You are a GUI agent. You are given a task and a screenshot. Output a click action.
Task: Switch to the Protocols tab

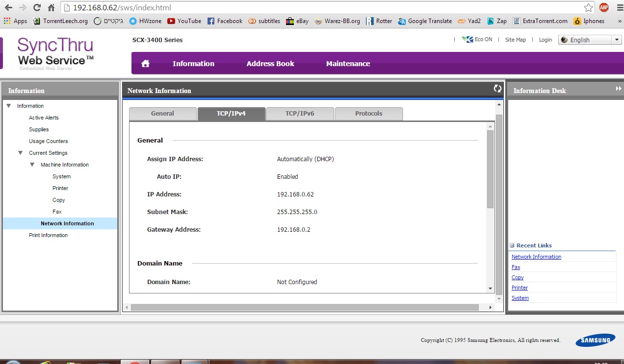(x=368, y=114)
